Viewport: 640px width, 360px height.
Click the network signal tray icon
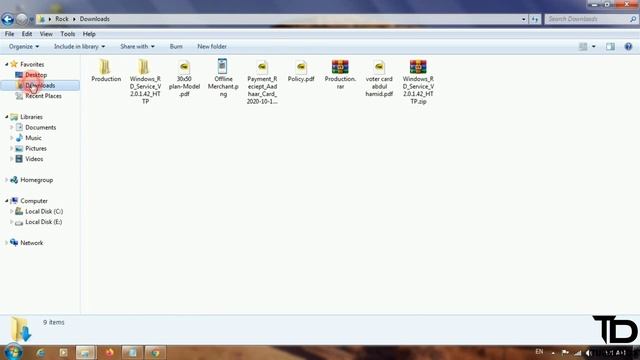pos(578,353)
